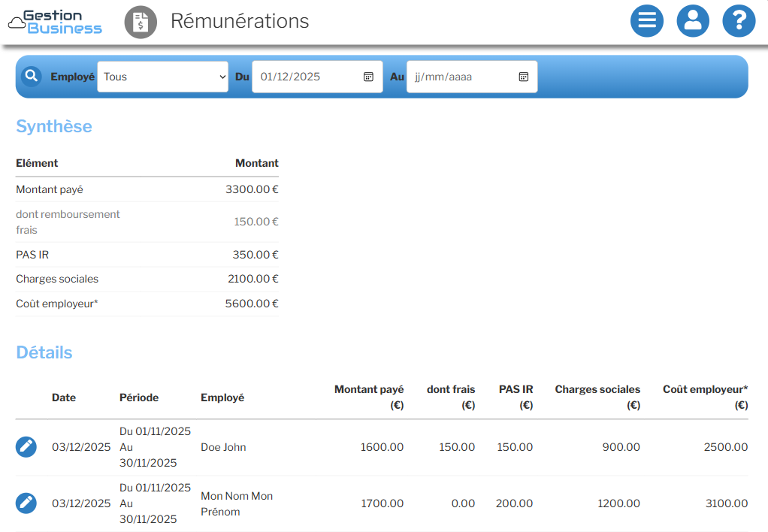Edit the Mon Nom Mon Prénom row
Image resolution: width=768 pixels, height=532 pixels.
(26, 503)
